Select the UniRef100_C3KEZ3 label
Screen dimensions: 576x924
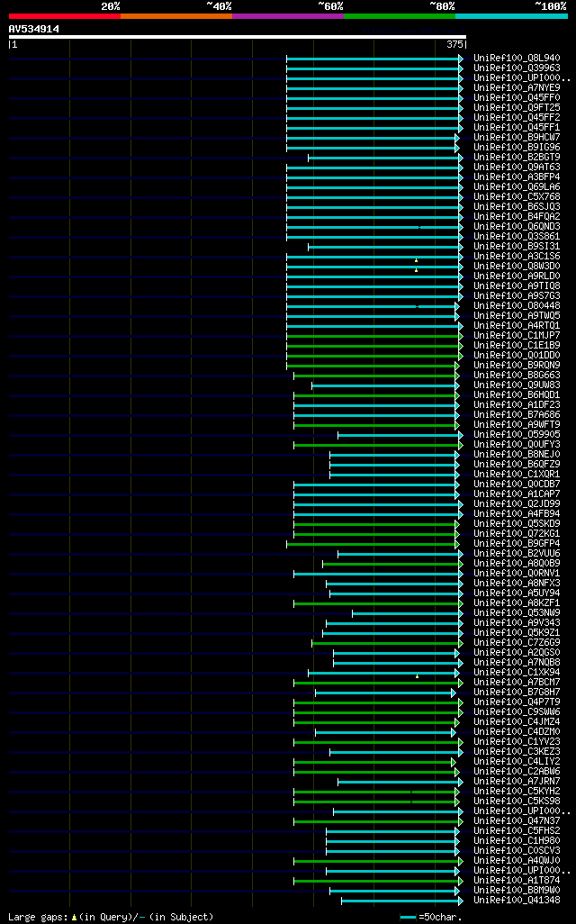pos(517,752)
